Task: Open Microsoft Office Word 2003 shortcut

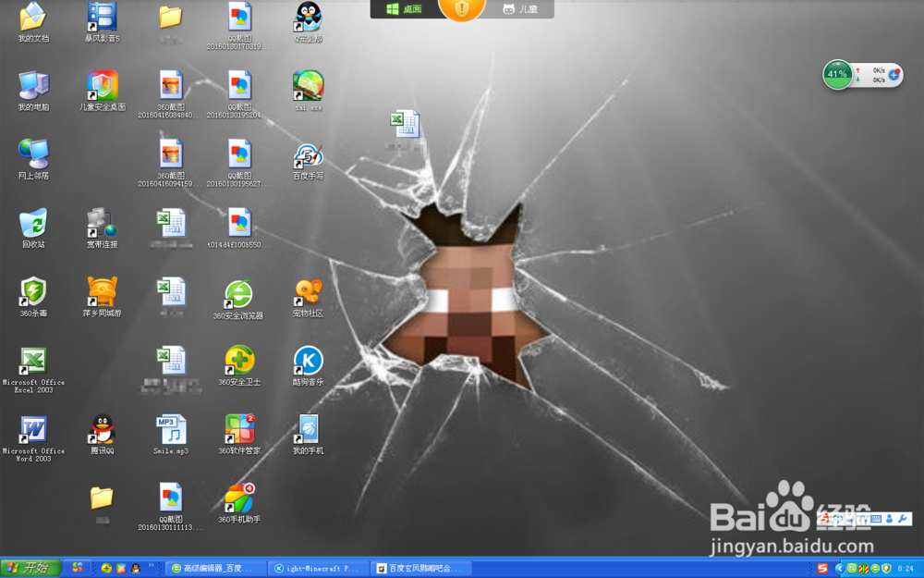Action: coord(33,438)
